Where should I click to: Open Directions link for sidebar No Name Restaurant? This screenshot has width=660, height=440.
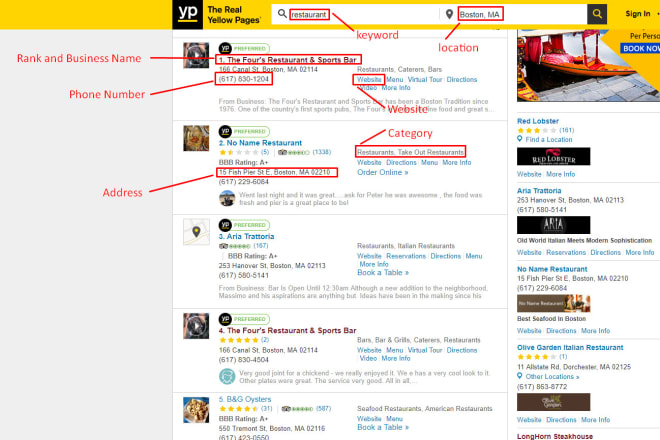(x=561, y=331)
